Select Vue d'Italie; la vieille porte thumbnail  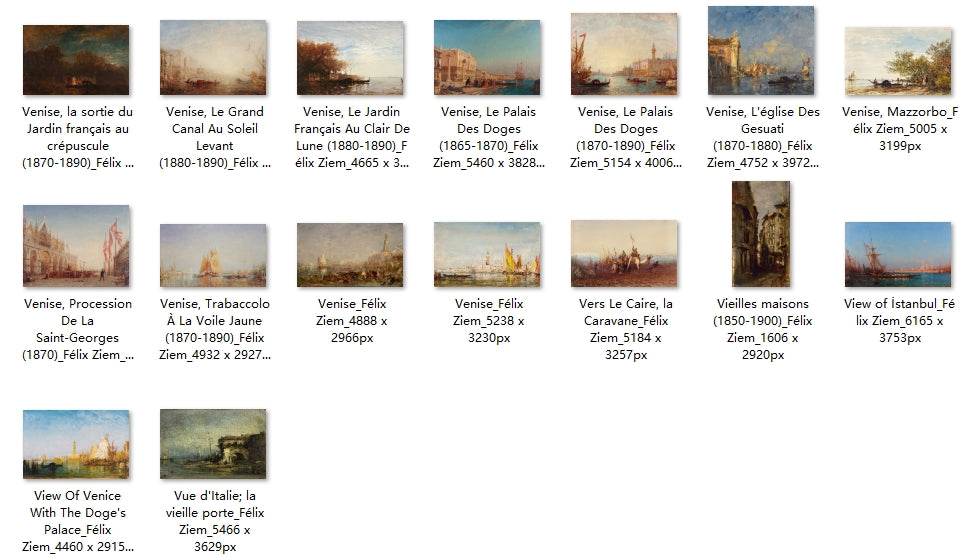coord(213,443)
